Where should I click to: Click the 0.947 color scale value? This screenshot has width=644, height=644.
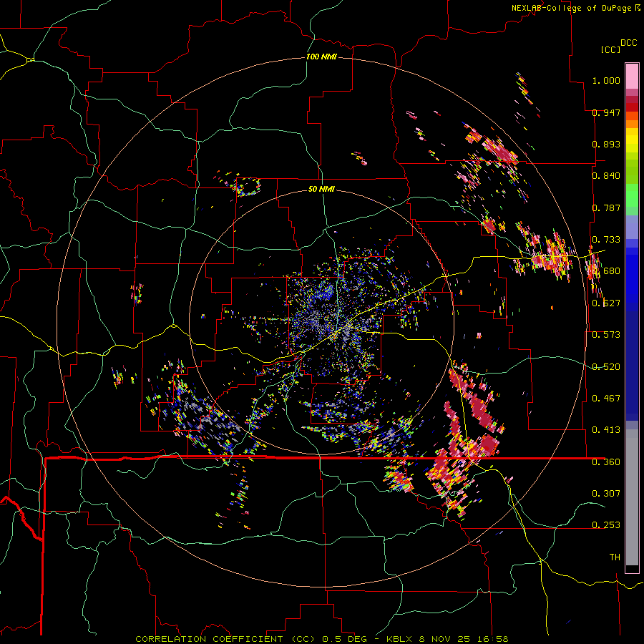click(x=606, y=112)
